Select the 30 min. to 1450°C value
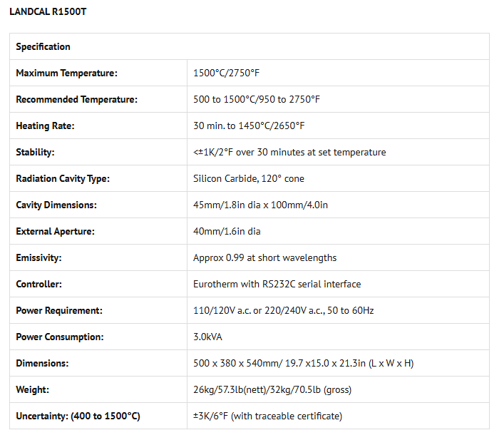The height and width of the screenshot is (445, 504). coord(249,126)
